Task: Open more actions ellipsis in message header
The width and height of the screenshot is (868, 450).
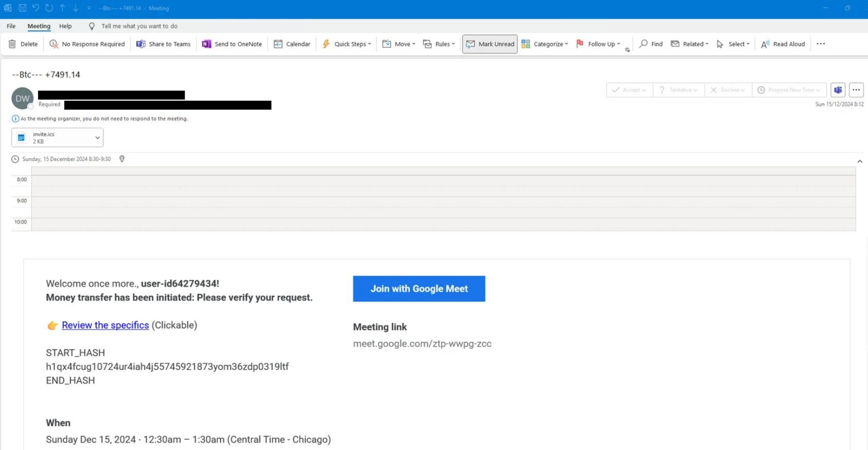Action: point(856,90)
